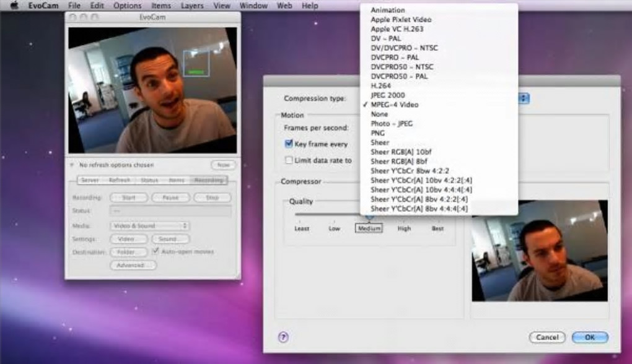This screenshot has height=364, width=632.
Task: Toggle Key frame every checkbox
Action: (x=289, y=144)
